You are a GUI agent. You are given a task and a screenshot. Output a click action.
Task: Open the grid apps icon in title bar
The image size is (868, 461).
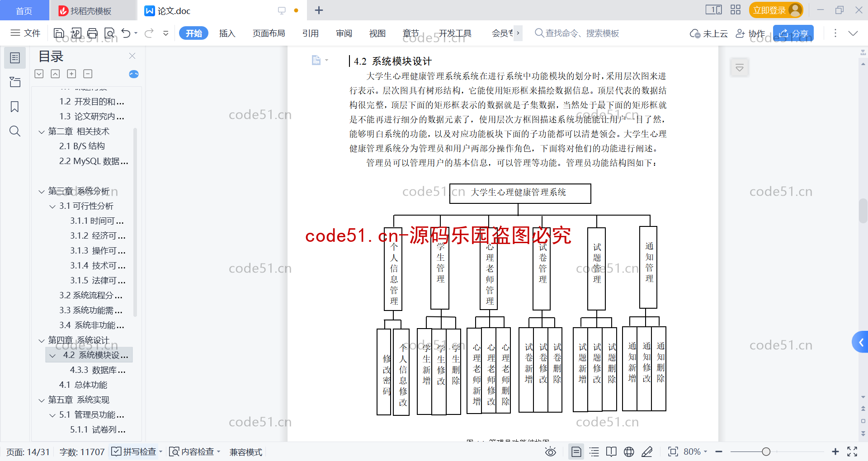pyautogui.click(x=736, y=10)
